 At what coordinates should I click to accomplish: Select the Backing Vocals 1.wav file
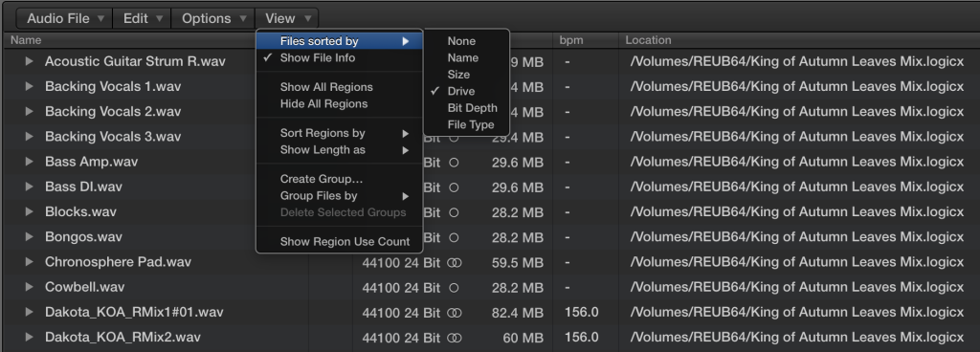pos(113,86)
